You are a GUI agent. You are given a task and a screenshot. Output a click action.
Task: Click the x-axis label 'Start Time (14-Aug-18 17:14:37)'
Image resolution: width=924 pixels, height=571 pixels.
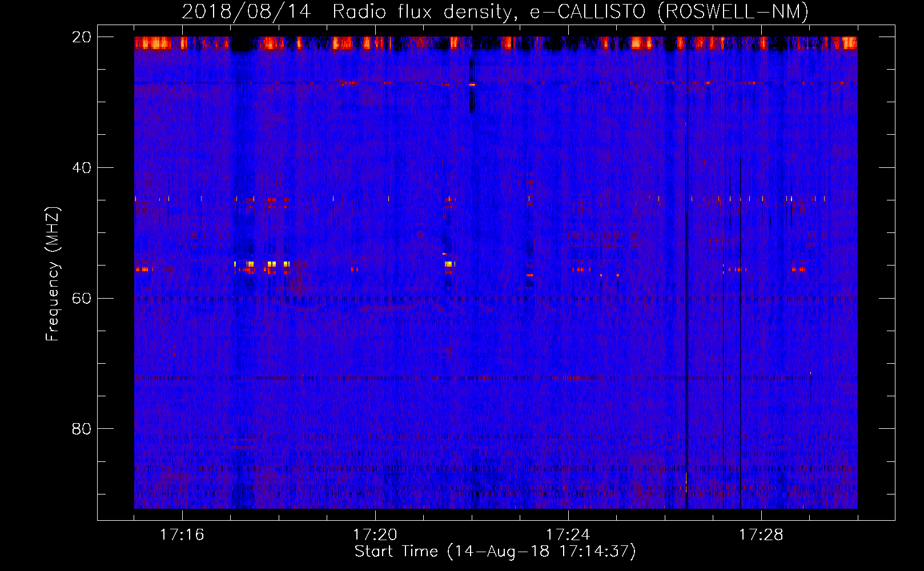click(x=495, y=552)
